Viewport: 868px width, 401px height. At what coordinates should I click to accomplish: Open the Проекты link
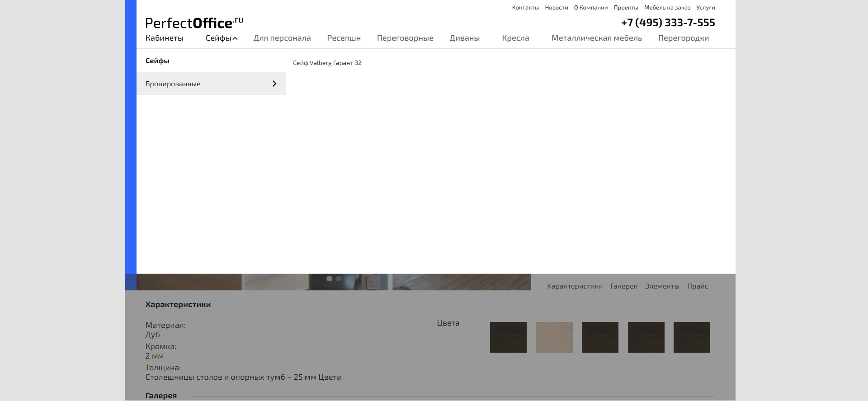(626, 8)
